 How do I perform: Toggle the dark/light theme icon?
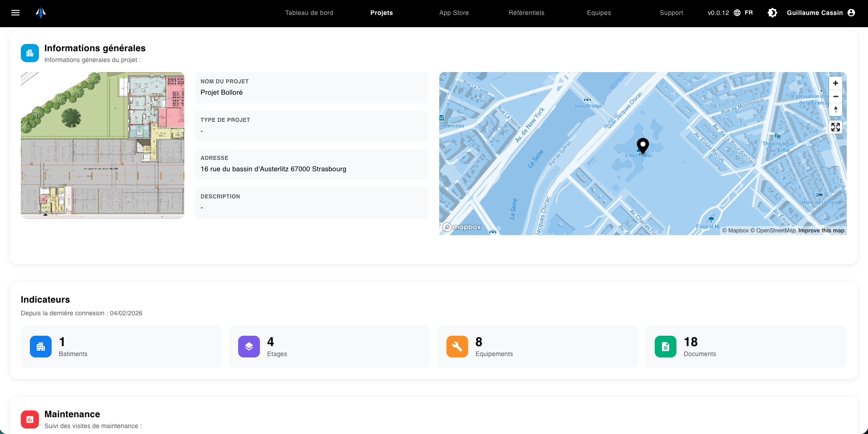pyautogui.click(x=772, y=13)
